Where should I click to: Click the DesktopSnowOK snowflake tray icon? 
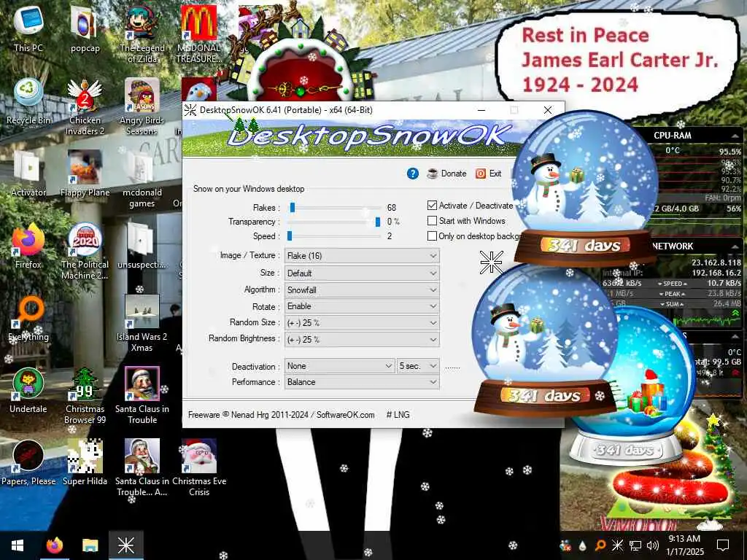click(617, 545)
